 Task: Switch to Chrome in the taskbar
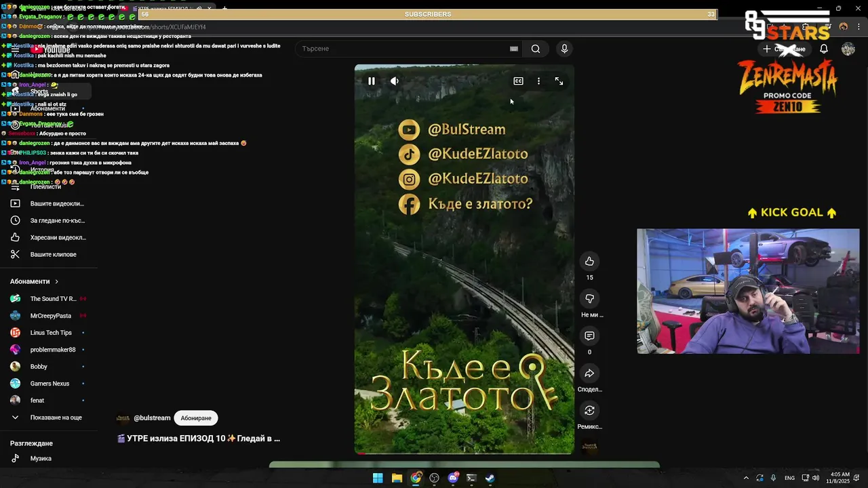click(416, 478)
